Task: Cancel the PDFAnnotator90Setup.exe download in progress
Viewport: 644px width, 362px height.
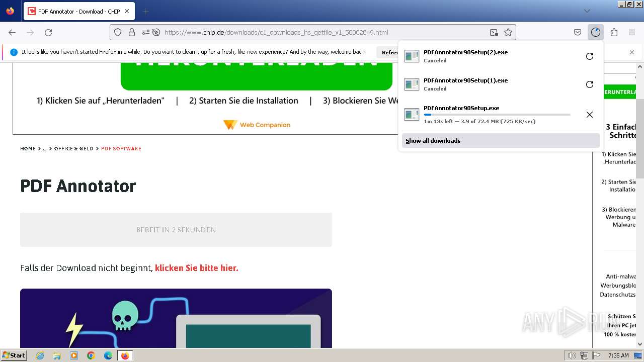Action: click(x=590, y=115)
